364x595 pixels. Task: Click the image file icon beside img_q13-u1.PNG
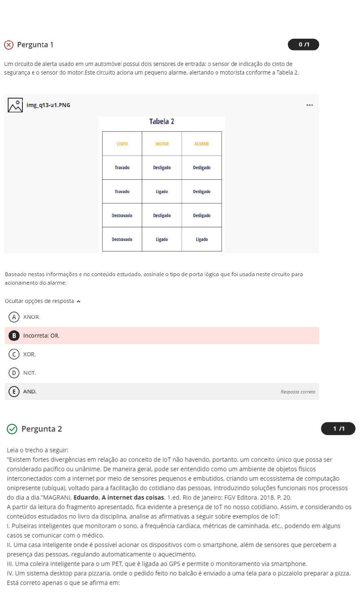click(15, 105)
